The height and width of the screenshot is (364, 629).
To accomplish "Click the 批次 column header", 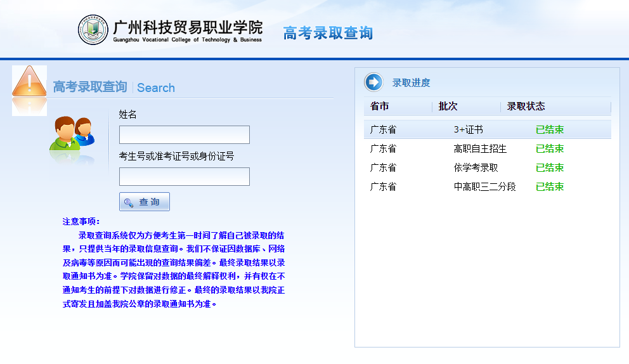I will 448,107.
